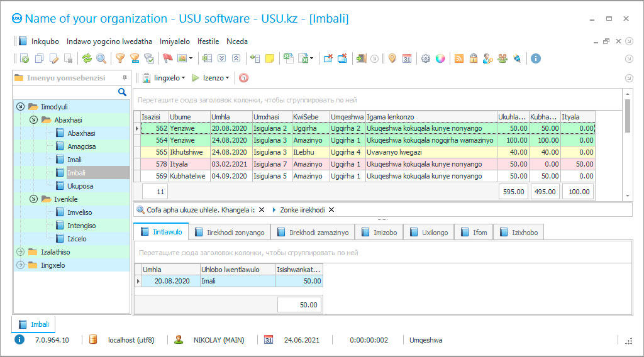Open the Iingxelo dropdown in the toolbar
Viewport: 644px width, 357px height.
click(164, 78)
